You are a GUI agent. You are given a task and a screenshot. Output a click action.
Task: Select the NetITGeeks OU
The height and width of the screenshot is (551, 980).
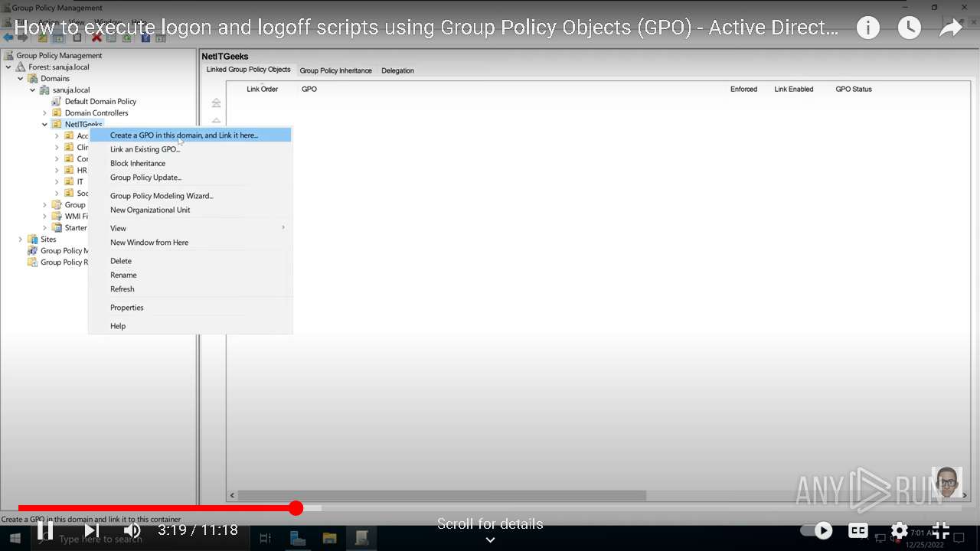pos(83,125)
